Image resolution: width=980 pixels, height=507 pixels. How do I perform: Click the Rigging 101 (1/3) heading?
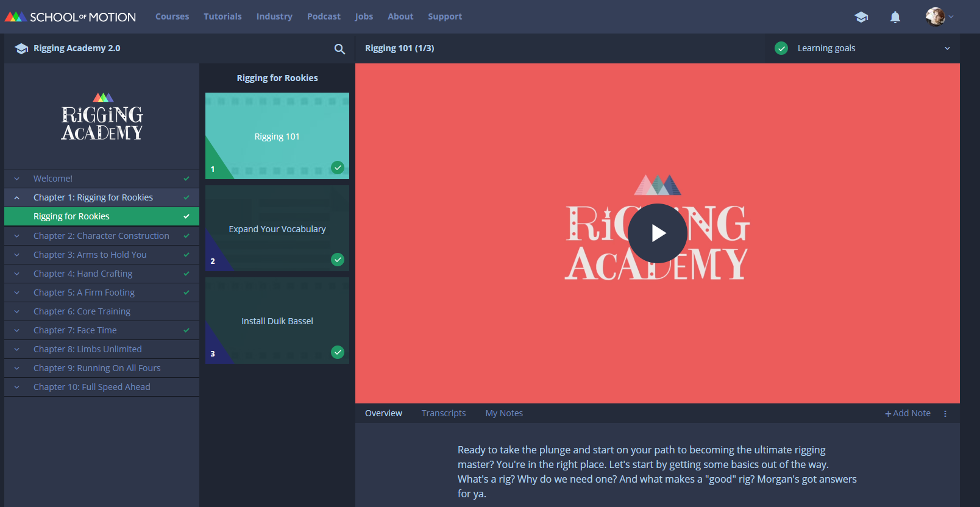(400, 48)
